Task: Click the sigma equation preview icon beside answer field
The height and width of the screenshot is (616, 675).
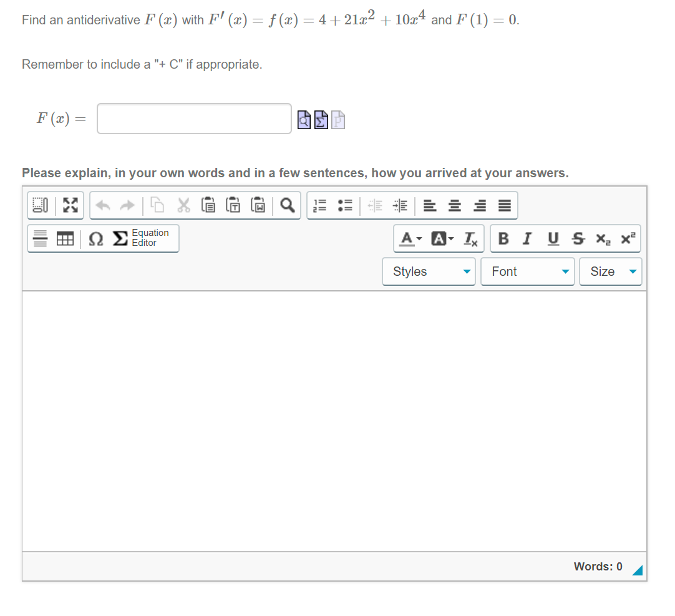Action: click(x=321, y=119)
